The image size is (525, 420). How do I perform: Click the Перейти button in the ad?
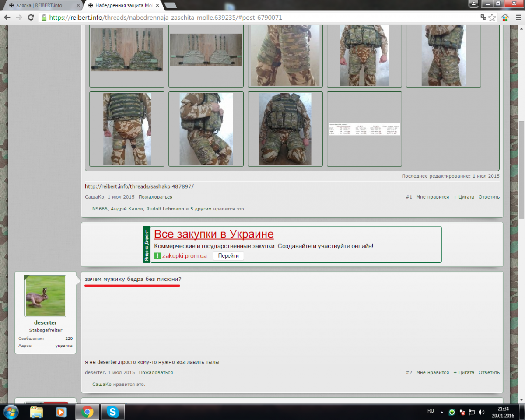(x=228, y=256)
